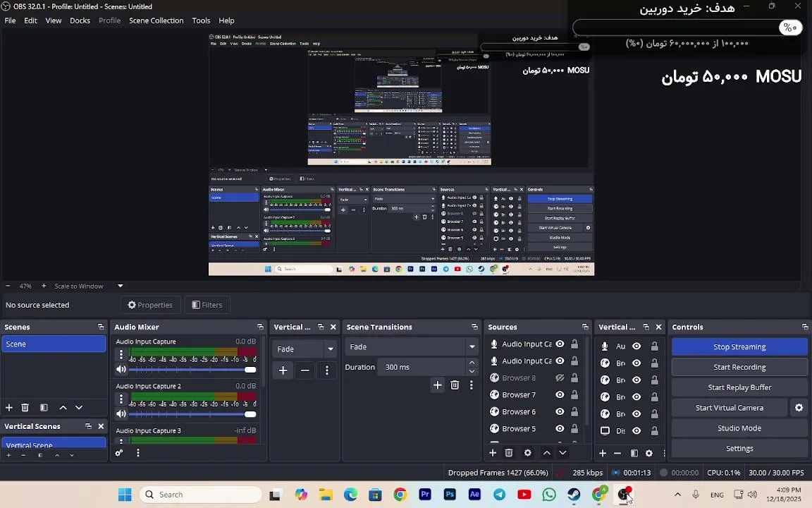Expand hidden system tray icons chevron
This screenshot has width=812, height=508.
click(677, 495)
